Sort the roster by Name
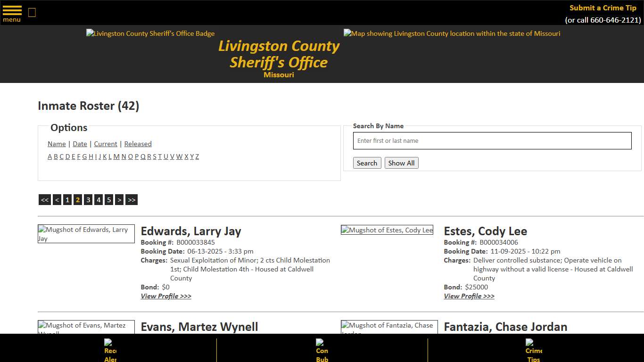Screen dimensions: 644x362 click(x=56, y=144)
